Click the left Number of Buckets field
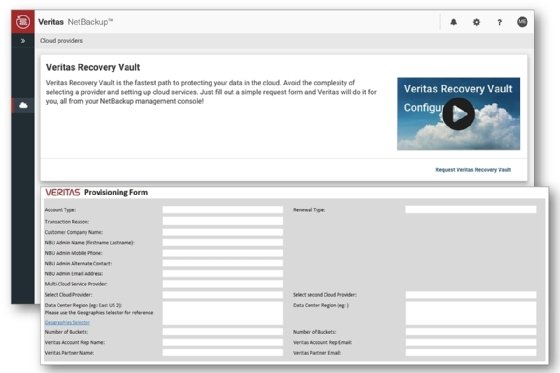 223,332
